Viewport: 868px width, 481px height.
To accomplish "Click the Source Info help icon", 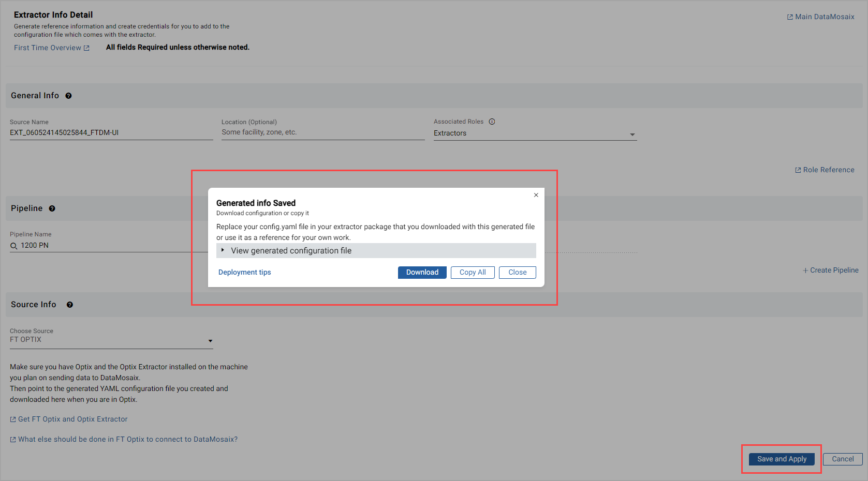I will (70, 305).
